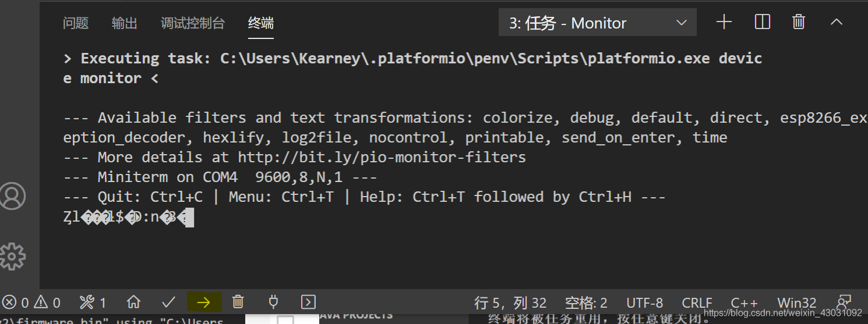868x324 pixels.
Task: Click PlatformIO Clean trash icon in status bar
Action: point(238,302)
